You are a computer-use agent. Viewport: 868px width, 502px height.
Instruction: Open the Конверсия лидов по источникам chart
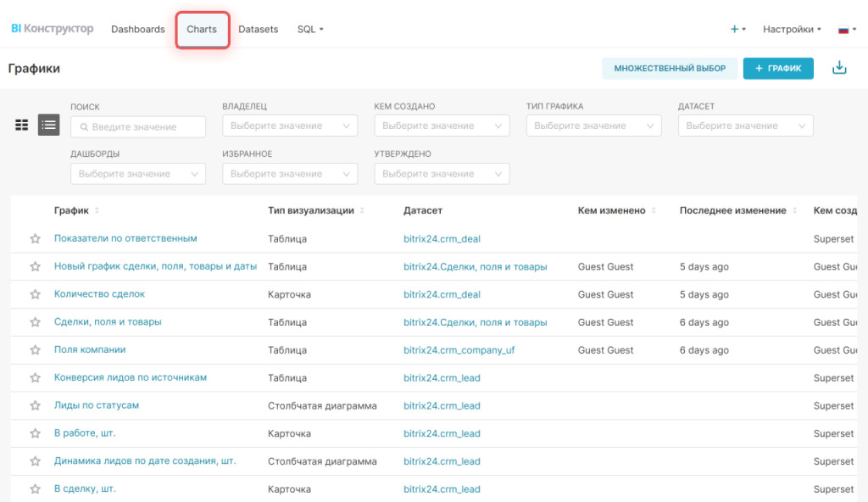click(x=131, y=377)
